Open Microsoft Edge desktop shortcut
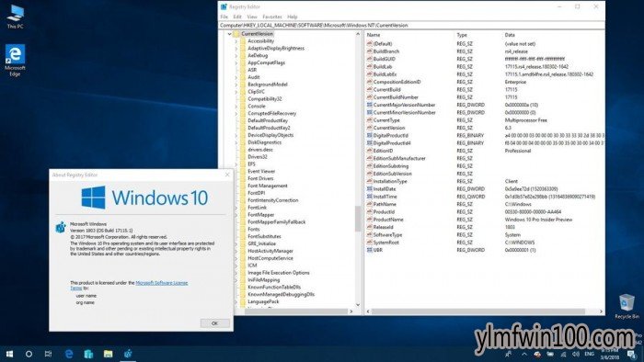 point(15,61)
